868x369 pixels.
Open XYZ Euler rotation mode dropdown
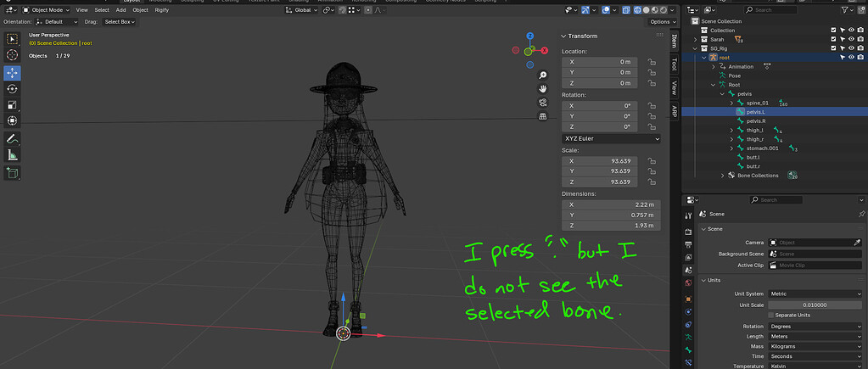[611, 138]
